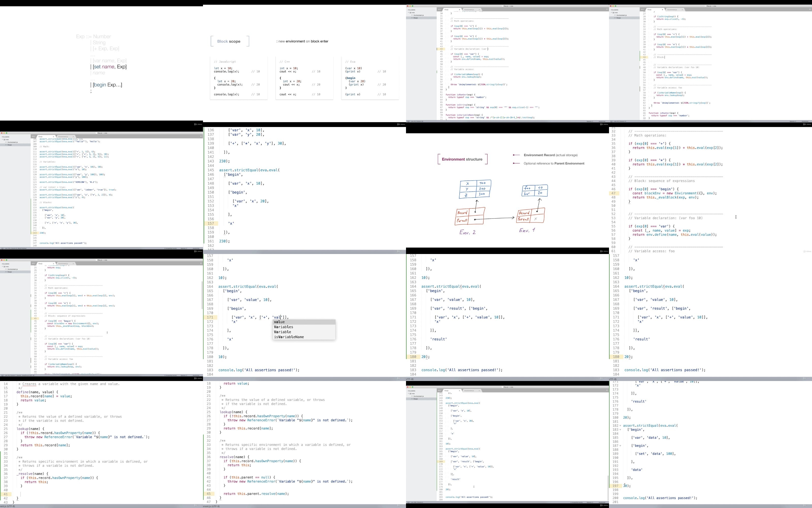This screenshot has width=812, height=508.
Task: Choose 'isVariableName' in the autocomplete popup
Action: [304, 337]
